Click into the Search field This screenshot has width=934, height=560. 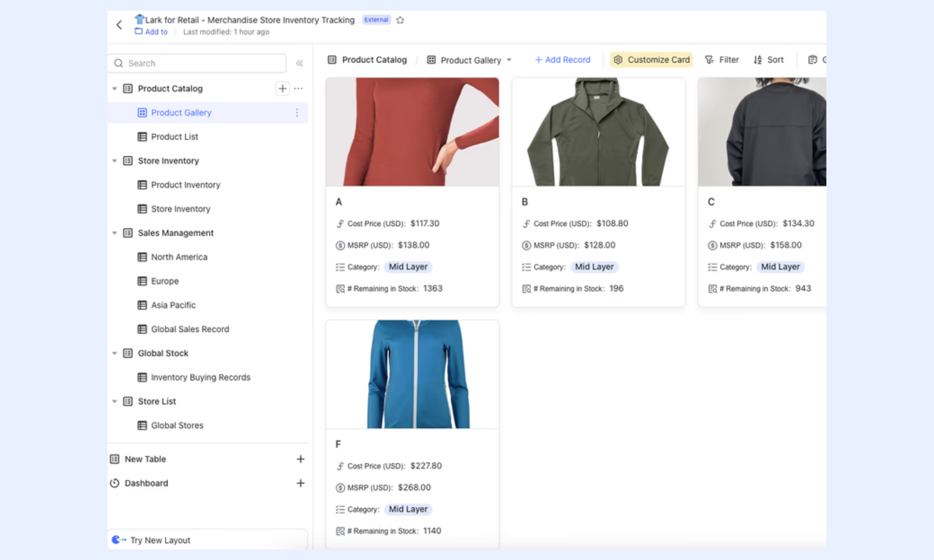pos(197,63)
